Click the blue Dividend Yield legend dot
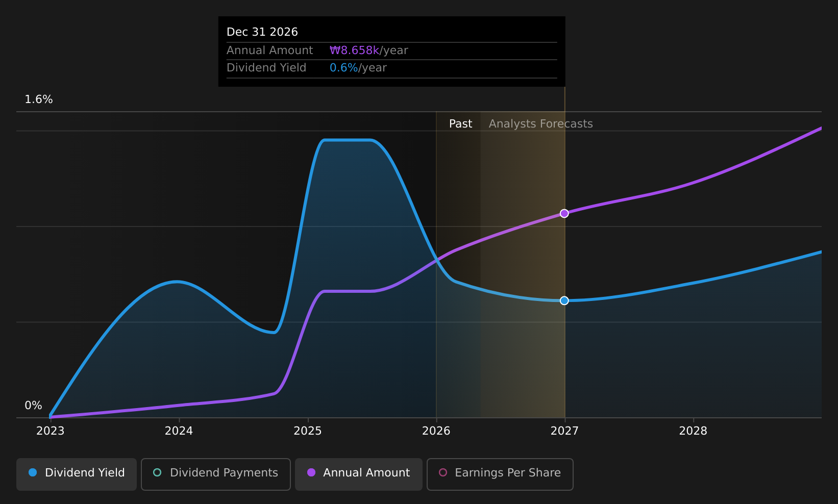Image resolution: width=838 pixels, height=504 pixels. 33,472
